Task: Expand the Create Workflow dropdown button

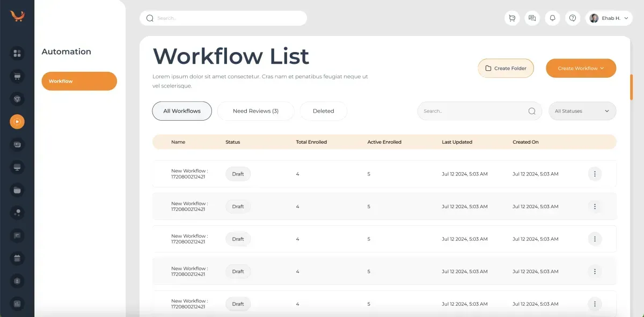Action: pyautogui.click(x=581, y=68)
